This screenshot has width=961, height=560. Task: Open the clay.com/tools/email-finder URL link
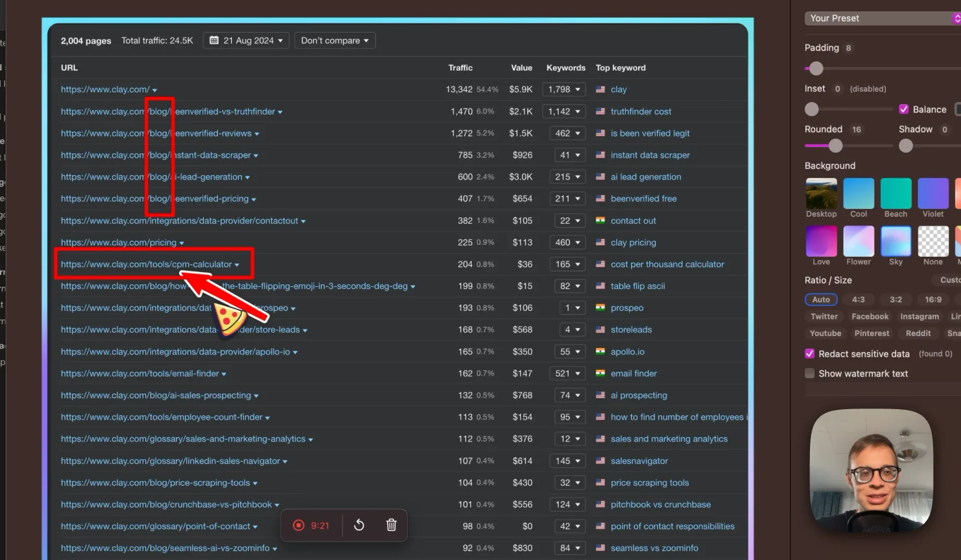pyautogui.click(x=140, y=373)
